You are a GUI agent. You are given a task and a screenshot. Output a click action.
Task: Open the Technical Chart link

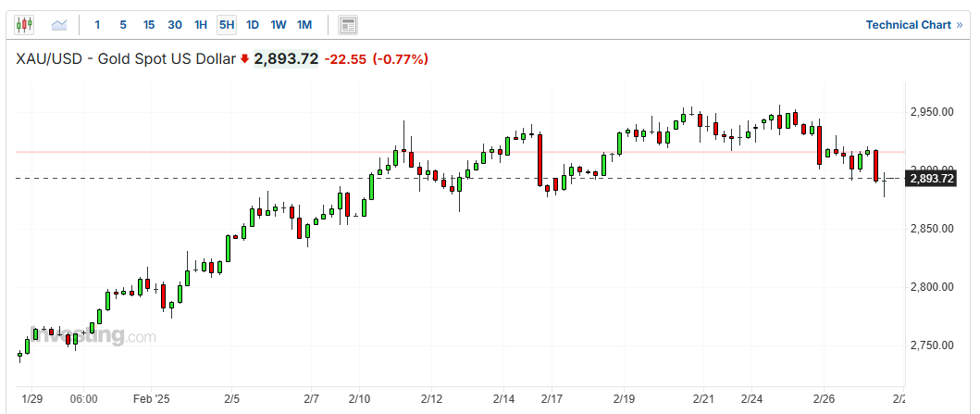coord(913,25)
